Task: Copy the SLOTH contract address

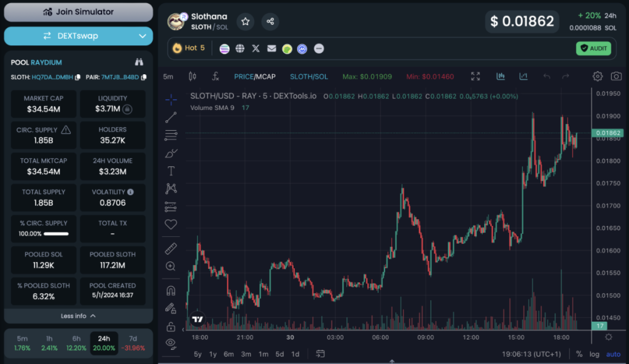Action: [x=78, y=77]
